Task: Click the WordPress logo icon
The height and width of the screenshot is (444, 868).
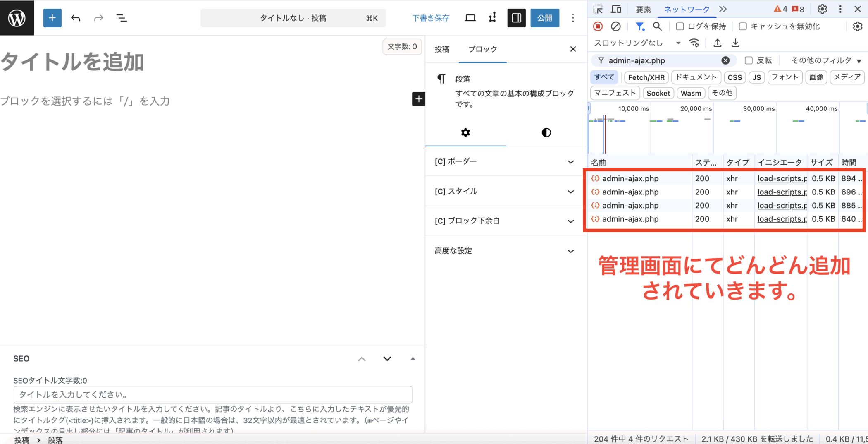Action: [17, 18]
